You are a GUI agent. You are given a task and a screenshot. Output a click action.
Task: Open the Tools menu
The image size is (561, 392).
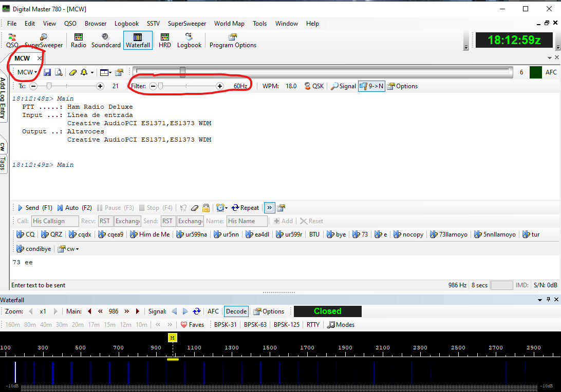coord(260,24)
